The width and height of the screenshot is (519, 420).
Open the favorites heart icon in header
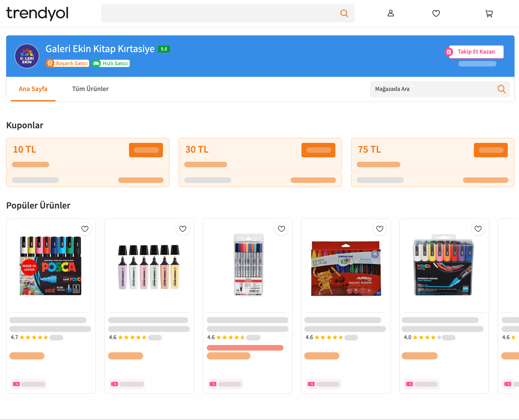(436, 13)
